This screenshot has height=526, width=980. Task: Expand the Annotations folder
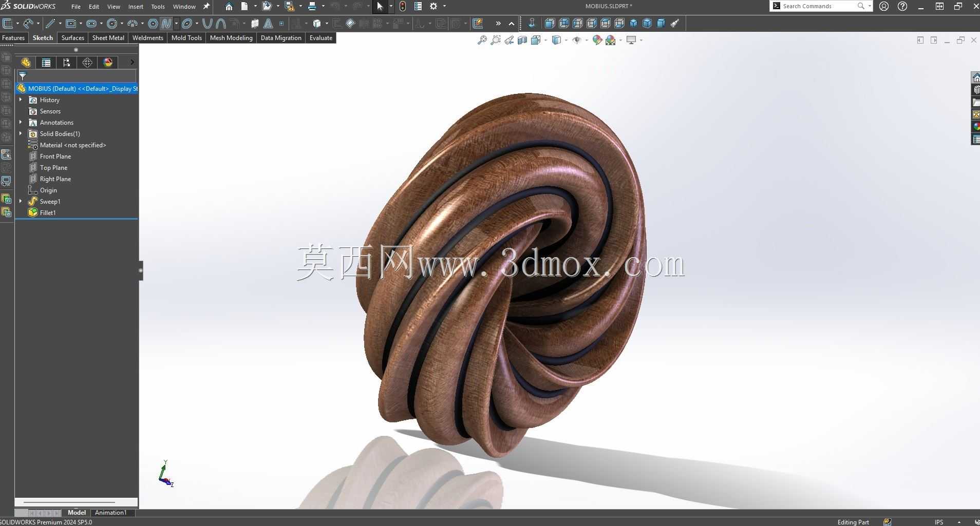(x=21, y=122)
